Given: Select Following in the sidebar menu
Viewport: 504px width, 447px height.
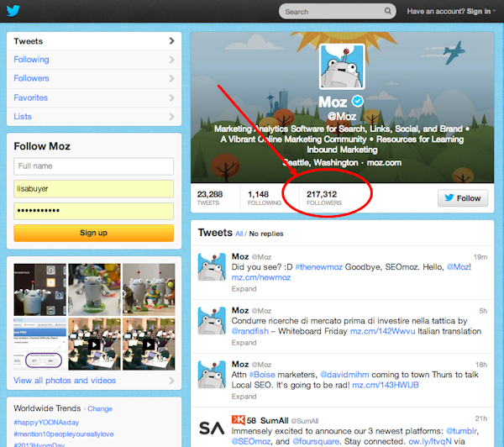Looking at the screenshot, I should coord(94,60).
